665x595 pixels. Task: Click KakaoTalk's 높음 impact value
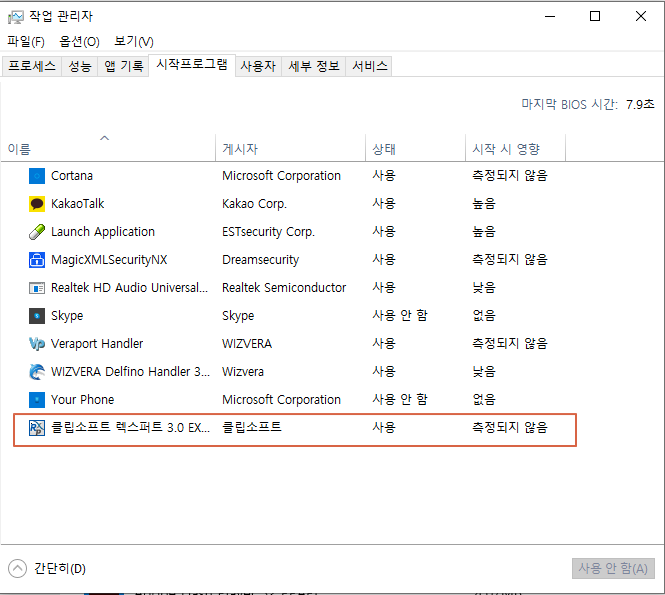pyautogui.click(x=484, y=204)
